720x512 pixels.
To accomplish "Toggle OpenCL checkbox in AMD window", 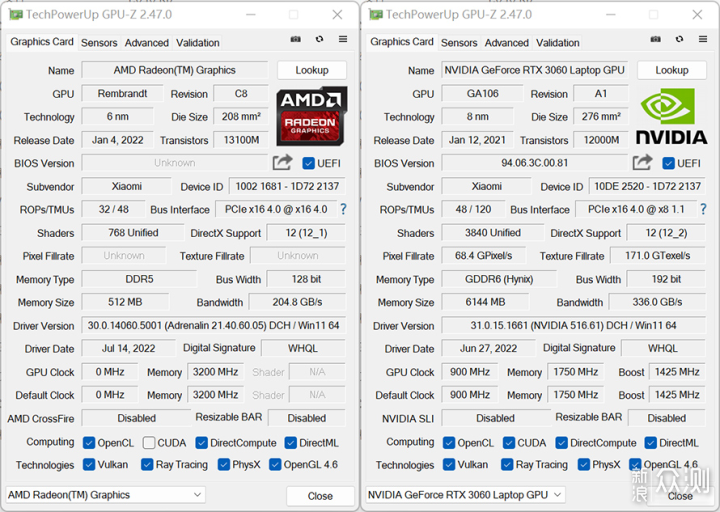I will 89,443.
